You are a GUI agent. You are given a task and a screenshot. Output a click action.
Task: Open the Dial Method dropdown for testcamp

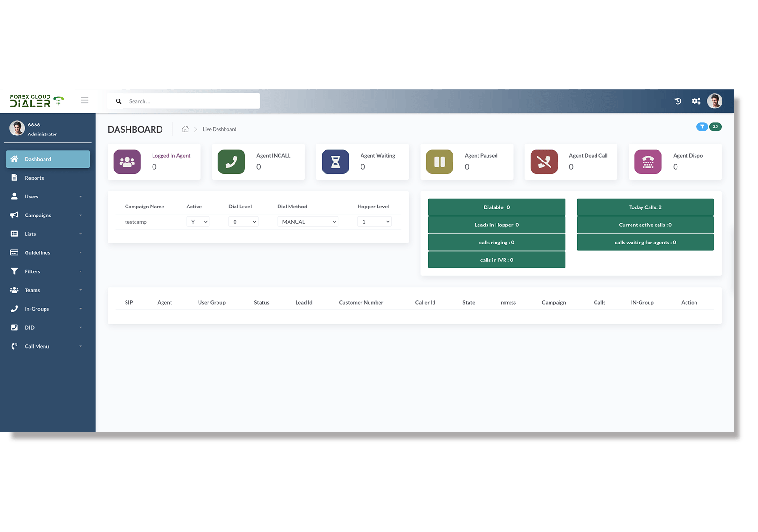[x=307, y=221]
